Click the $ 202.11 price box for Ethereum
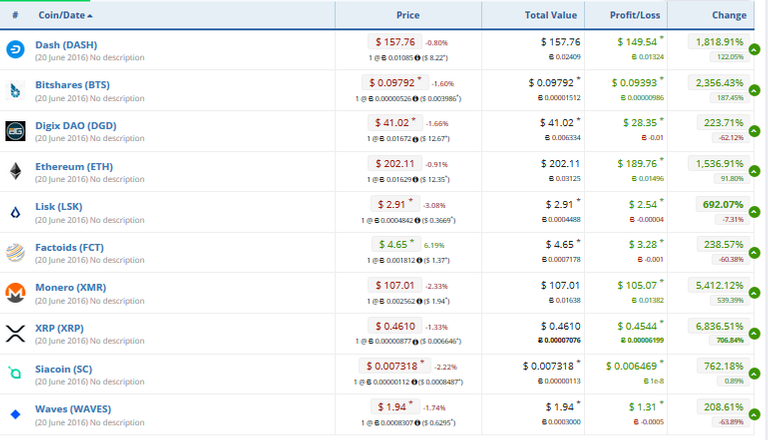Image resolution: width=768 pixels, height=440 pixels. [395, 164]
